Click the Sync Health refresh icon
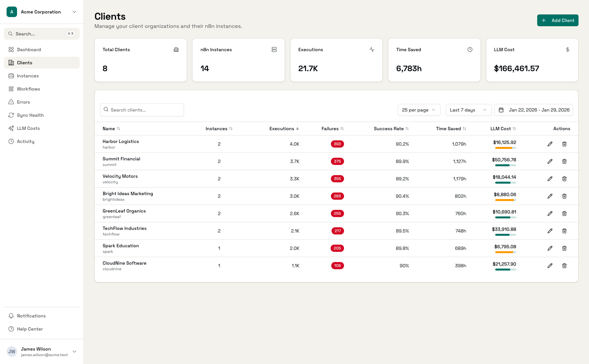 [x=11, y=115]
